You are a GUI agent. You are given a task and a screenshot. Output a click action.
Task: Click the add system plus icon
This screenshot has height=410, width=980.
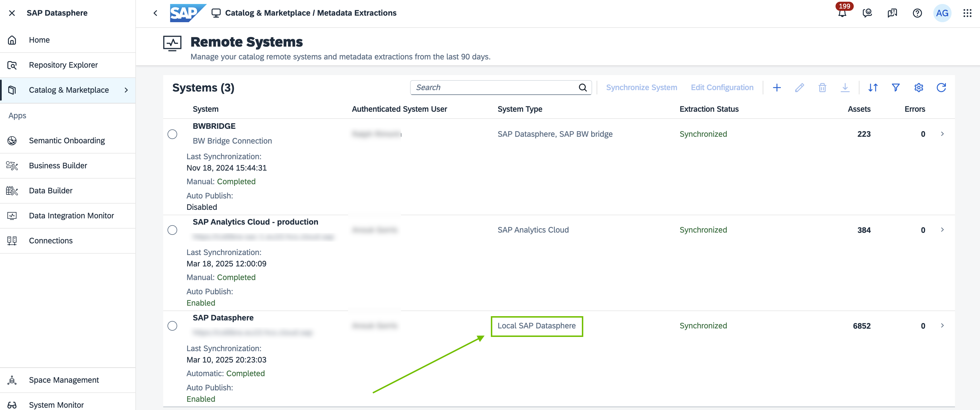click(x=776, y=88)
